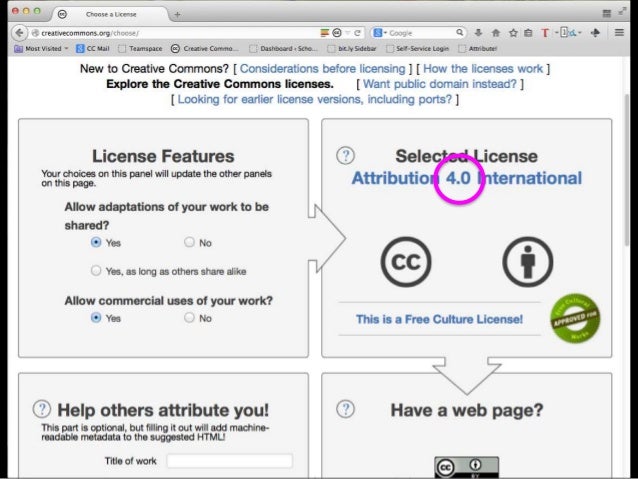
Task: Open the Dashboard bookmark
Action: (283, 48)
